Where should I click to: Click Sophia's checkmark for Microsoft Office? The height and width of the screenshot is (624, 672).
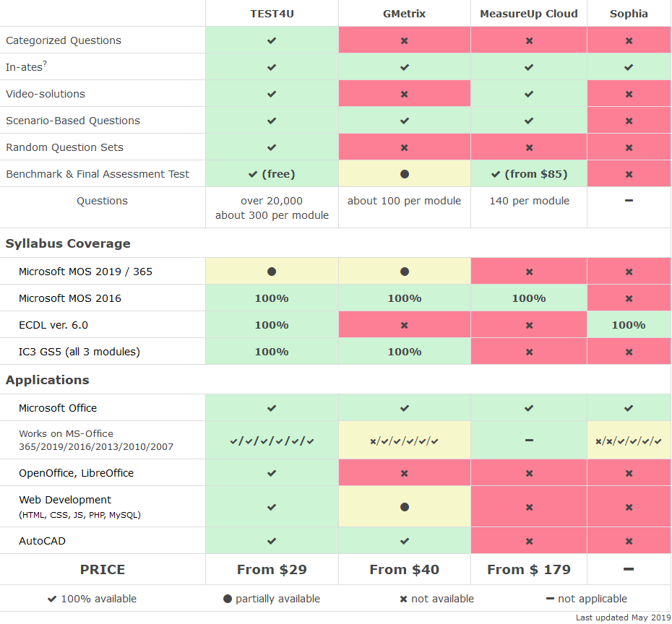pyautogui.click(x=629, y=408)
